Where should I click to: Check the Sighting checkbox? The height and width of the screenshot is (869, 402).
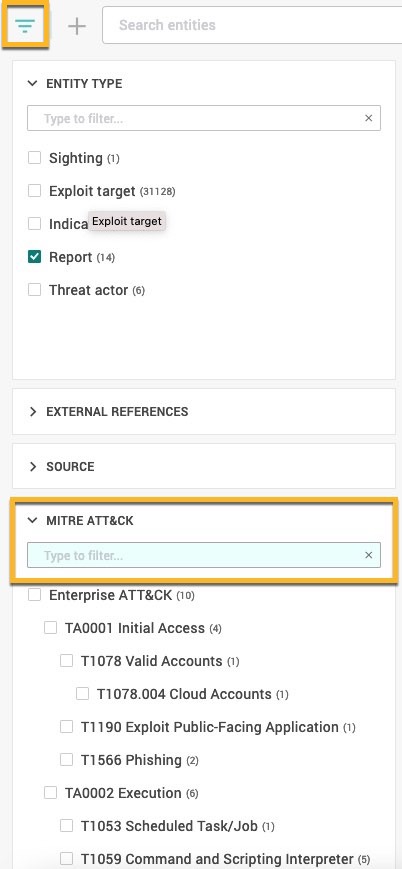click(34, 158)
